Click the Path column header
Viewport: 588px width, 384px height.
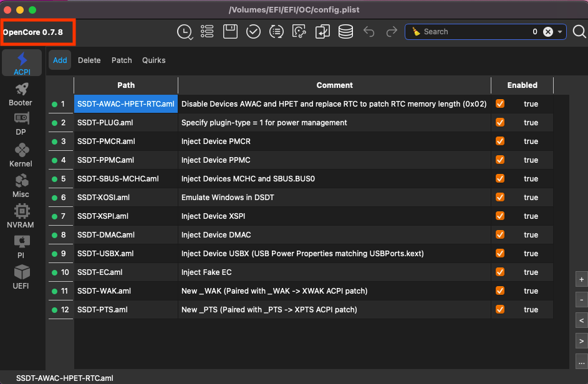pyautogui.click(x=126, y=85)
